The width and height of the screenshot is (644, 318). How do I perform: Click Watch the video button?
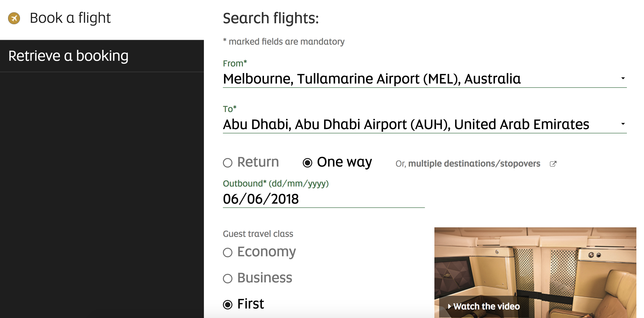click(484, 306)
